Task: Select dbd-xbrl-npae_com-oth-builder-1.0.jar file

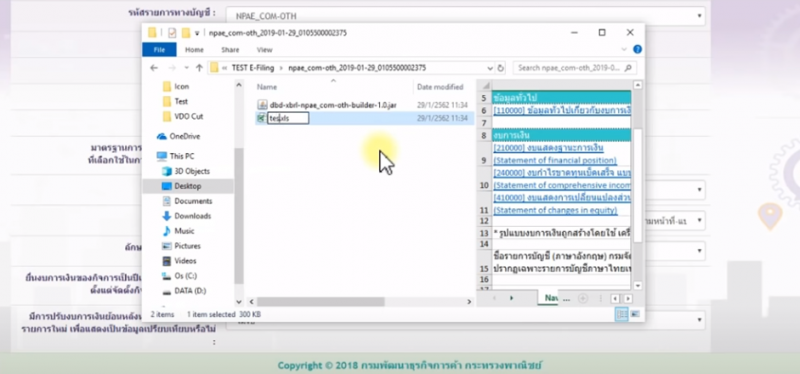Action: pos(333,105)
